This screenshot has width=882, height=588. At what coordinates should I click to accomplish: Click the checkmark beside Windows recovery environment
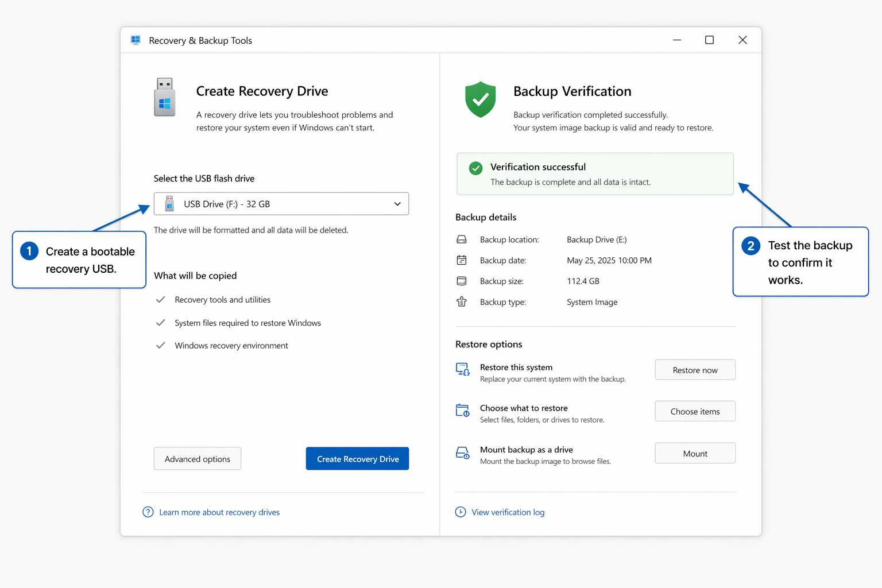click(x=161, y=345)
